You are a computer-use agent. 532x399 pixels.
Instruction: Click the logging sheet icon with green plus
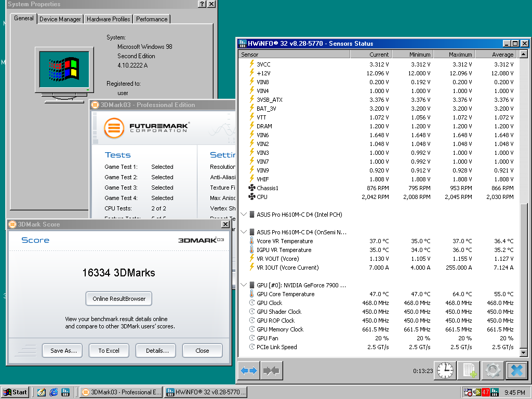coord(469,370)
